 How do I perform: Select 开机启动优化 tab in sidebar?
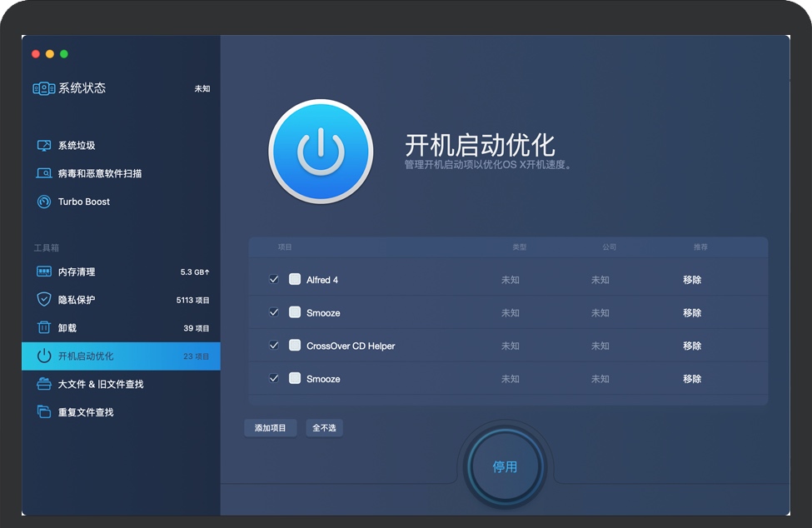pyautogui.click(x=121, y=356)
